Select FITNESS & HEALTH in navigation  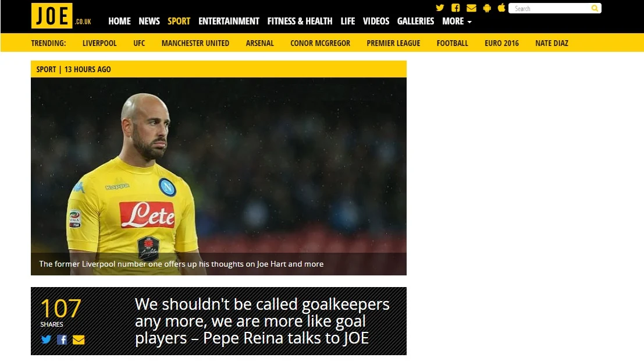300,21
